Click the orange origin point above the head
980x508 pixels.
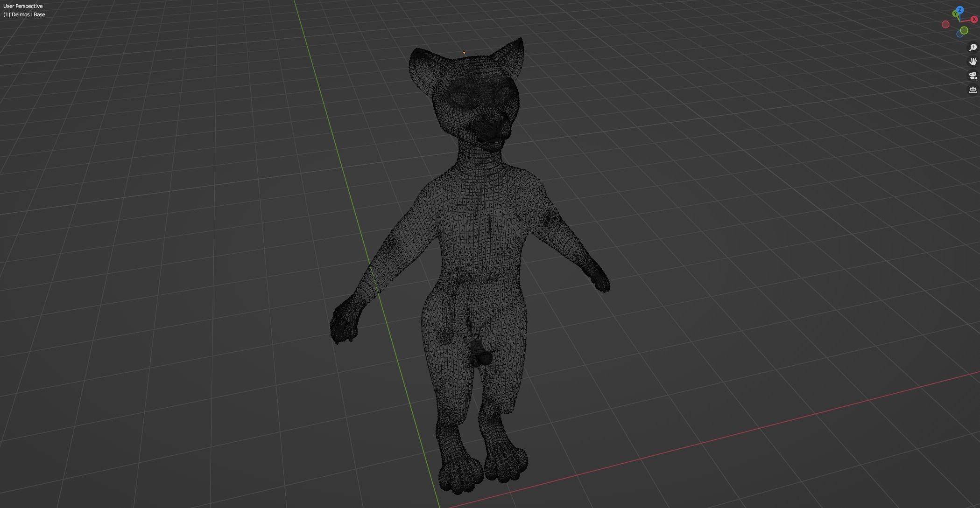click(x=464, y=53)
